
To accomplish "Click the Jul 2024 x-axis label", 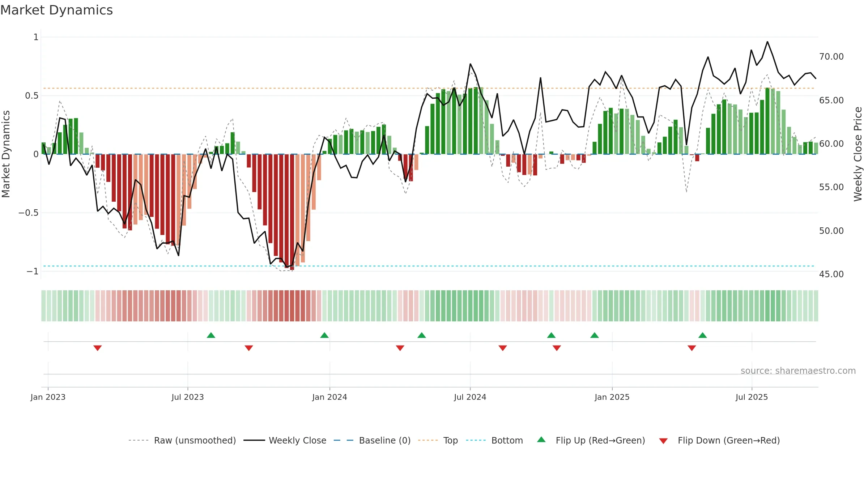I will (470, 397).
